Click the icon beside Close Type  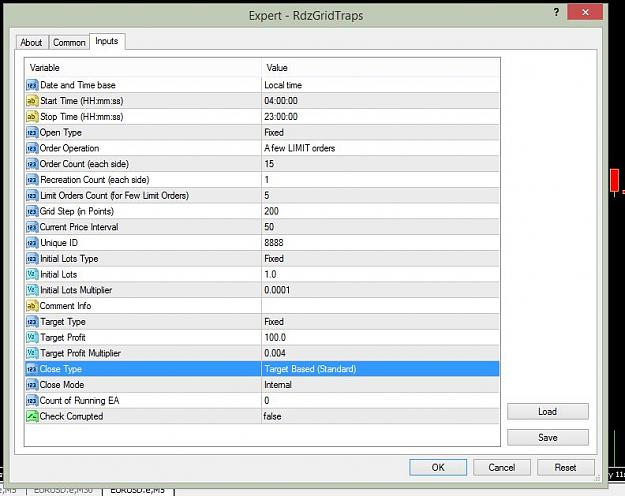pos(32,369)
